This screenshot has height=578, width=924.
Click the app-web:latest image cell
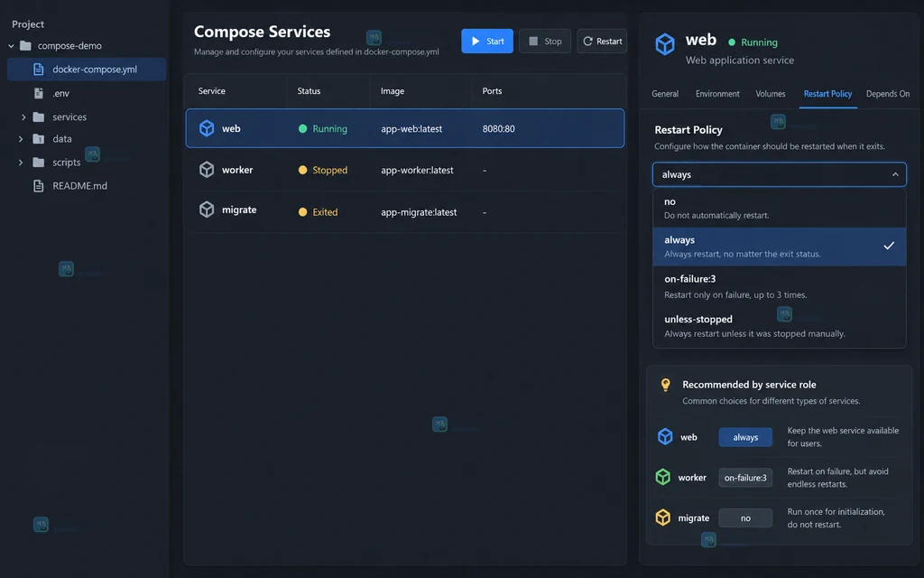tap(411, 128)
